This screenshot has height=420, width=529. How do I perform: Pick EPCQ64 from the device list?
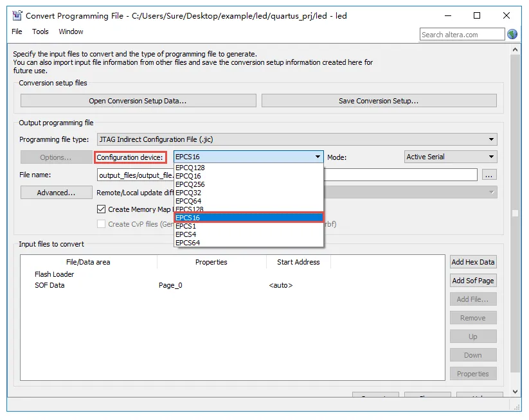pos(249,201)
